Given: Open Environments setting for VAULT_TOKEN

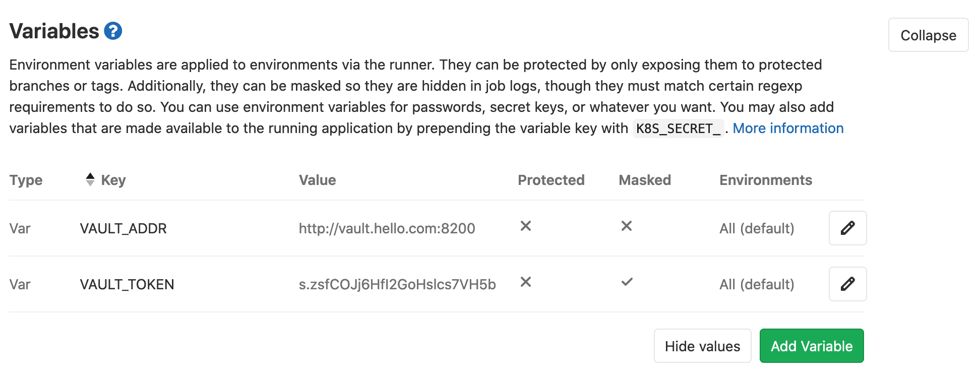Looking at the screenshot, I should point(756,284).
